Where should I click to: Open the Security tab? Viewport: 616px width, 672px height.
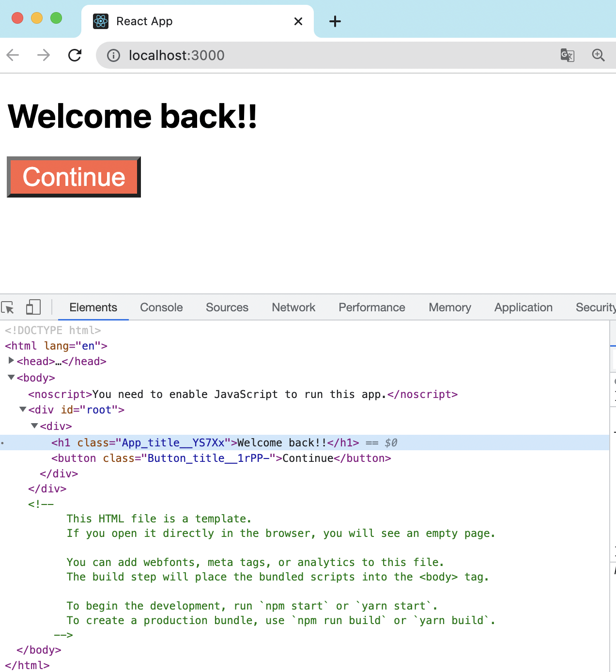[596, 307]
